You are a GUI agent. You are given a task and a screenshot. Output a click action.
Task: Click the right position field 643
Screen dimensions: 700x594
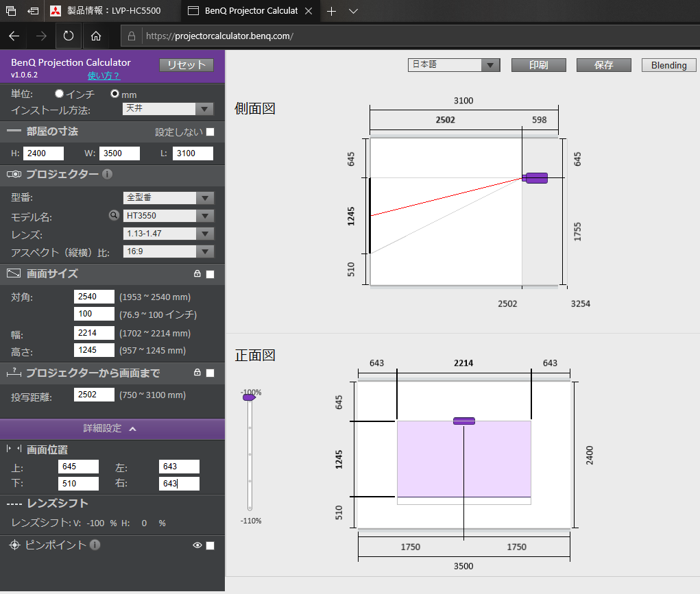pos(179,483)
